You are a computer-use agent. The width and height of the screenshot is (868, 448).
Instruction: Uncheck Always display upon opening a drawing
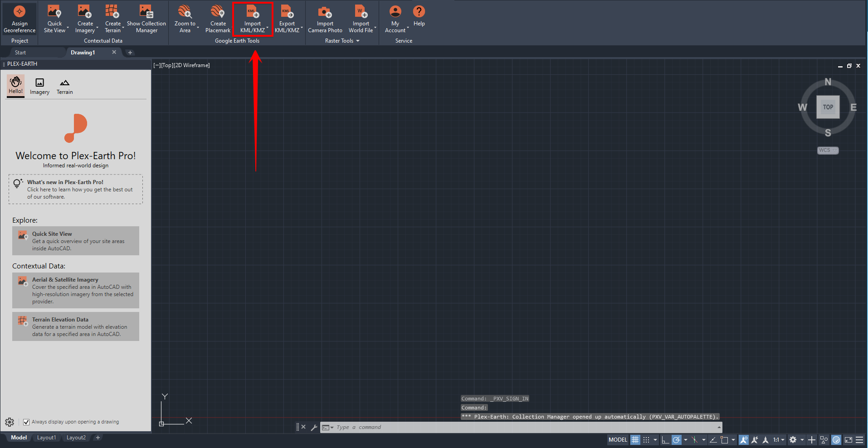coord(26,422)
